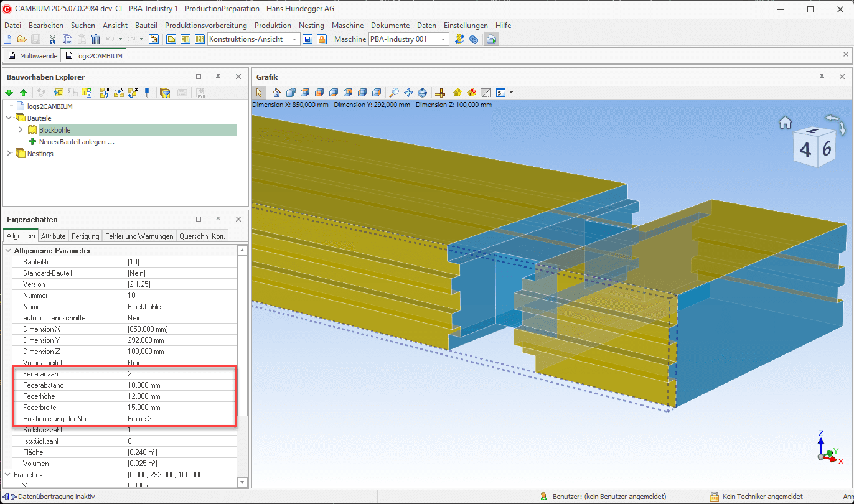Click the Federabstand value field
The image size is (854, 504).
(x=181, y=385)
